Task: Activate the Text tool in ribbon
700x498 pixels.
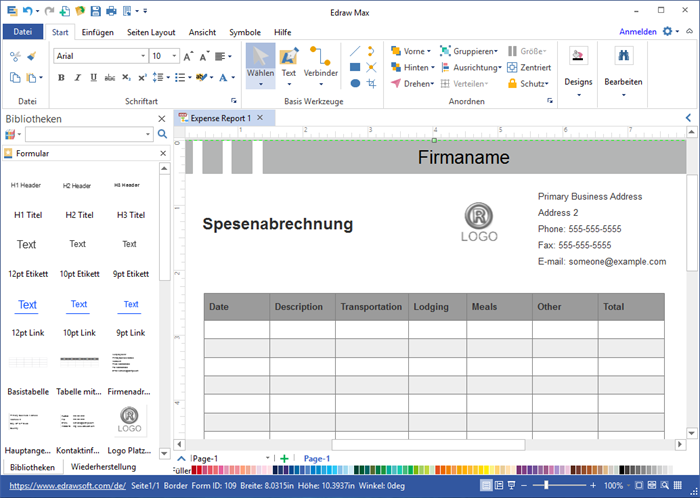Action: (289, 62)
